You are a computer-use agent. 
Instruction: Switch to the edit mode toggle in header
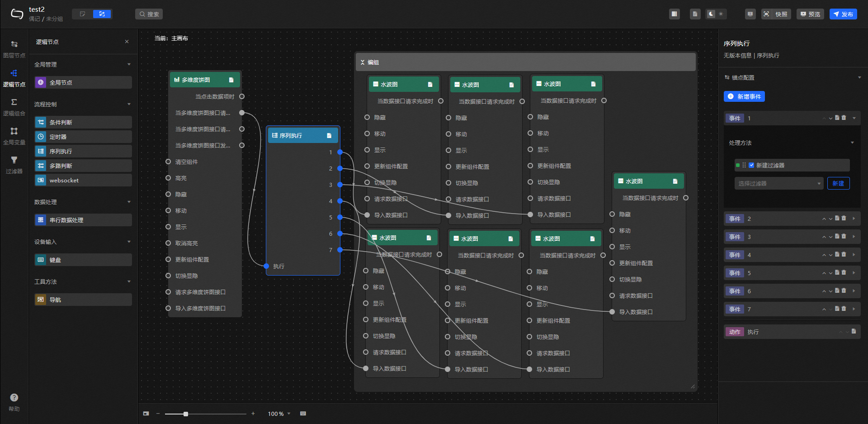[x=82, y=14]
